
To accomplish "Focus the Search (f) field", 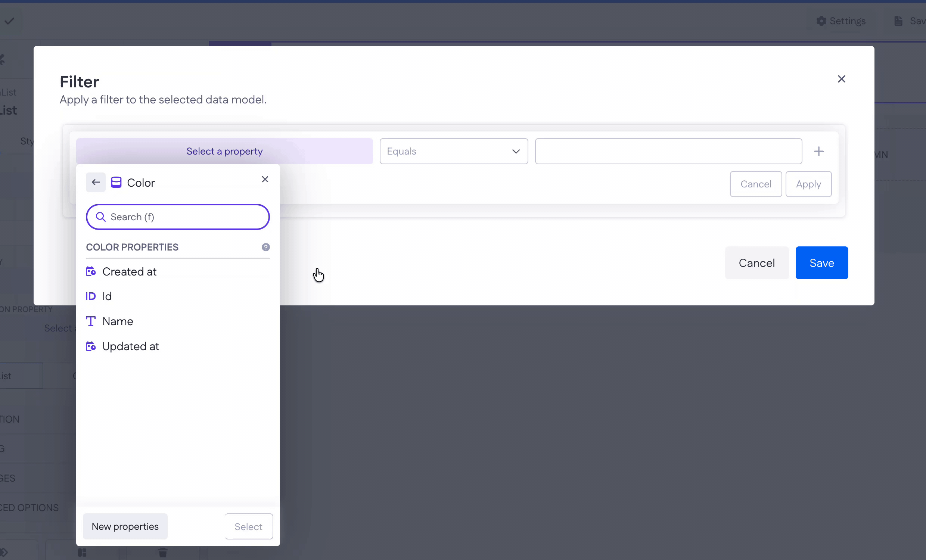I will pos(184,217).
